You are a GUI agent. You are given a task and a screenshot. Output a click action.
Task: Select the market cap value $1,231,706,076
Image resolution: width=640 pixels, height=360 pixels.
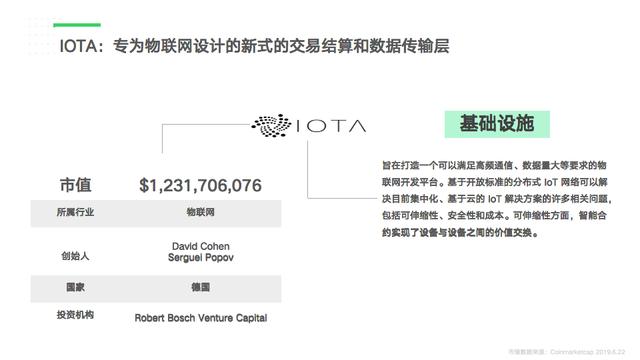[x=200, y=185]
